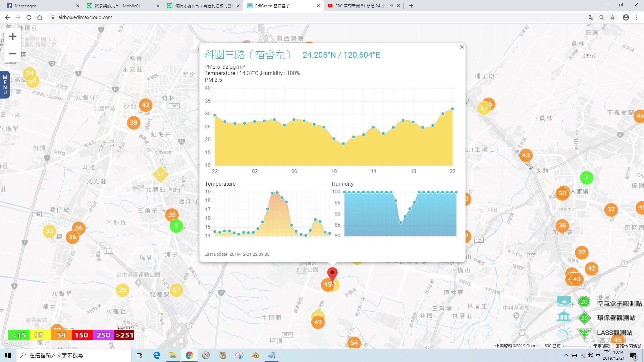Switch to 何時才能在台中 Mobile01 tab
This screenshot has width=644, height=362.
tap(203, 6)
